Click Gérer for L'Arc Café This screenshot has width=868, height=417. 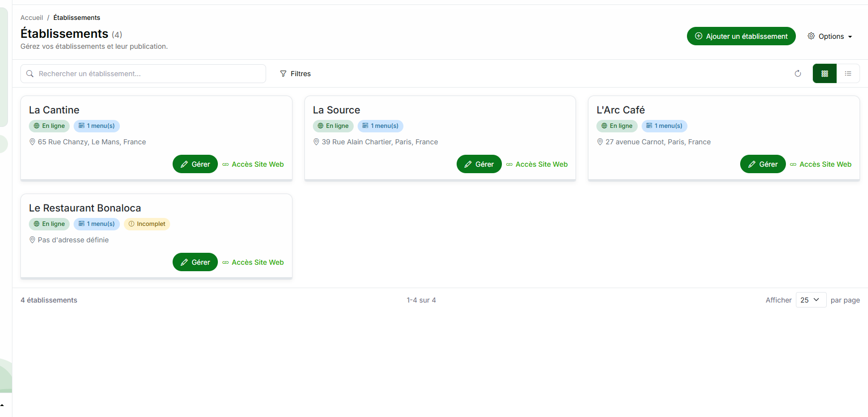763,164
